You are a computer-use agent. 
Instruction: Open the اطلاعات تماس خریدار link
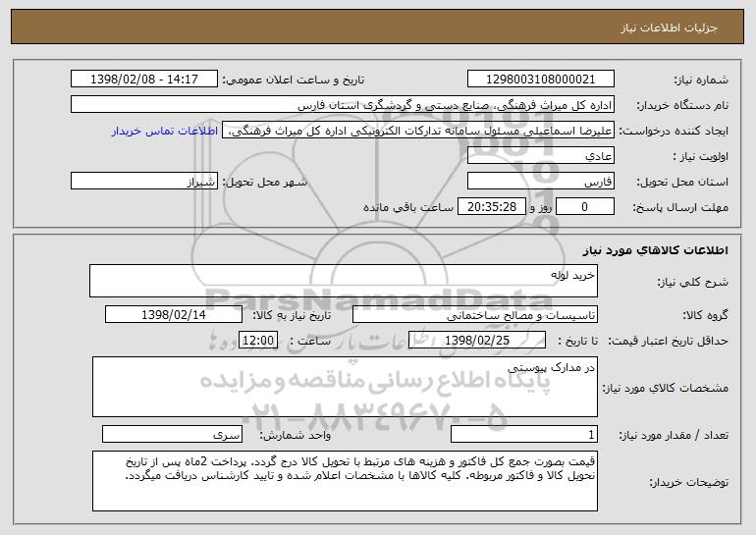click(x=164, y=131)
